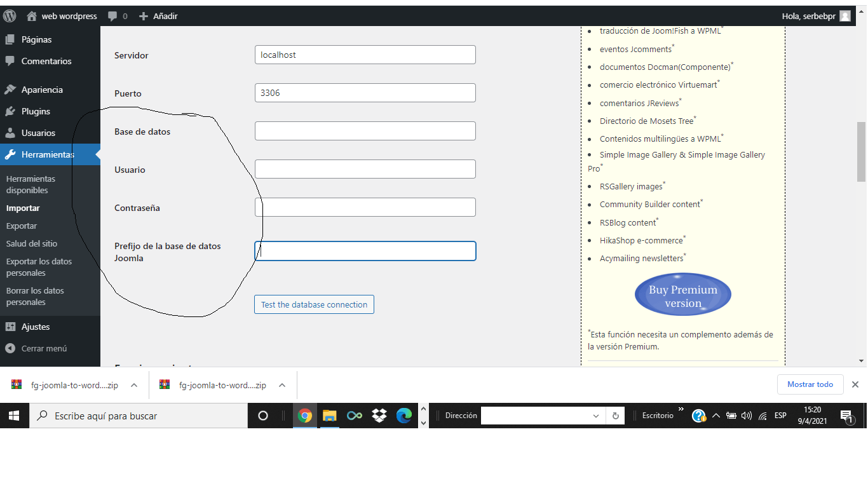Click the Plugins plug icon
Viewport: 868px width, 488px height.
pyautogui.click(x=10, y=111)
